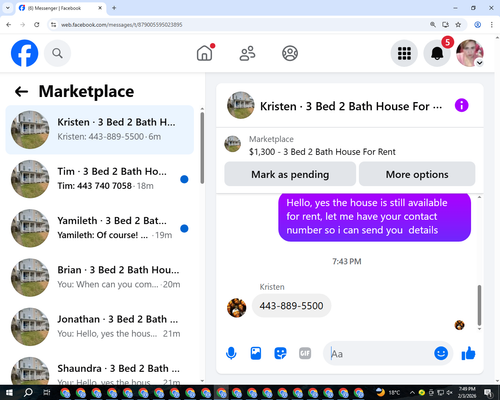Open Notifications bell with 5 badge

(437, 53)
